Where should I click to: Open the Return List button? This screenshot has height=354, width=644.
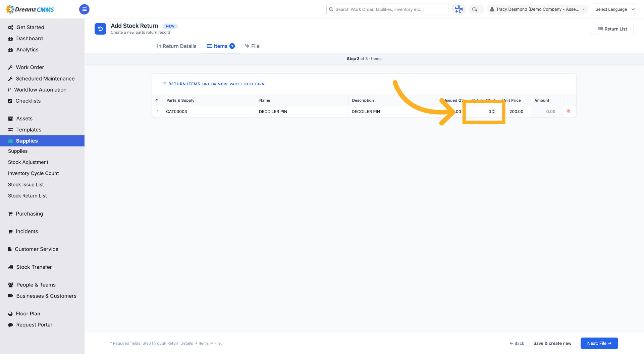[612, 29]
